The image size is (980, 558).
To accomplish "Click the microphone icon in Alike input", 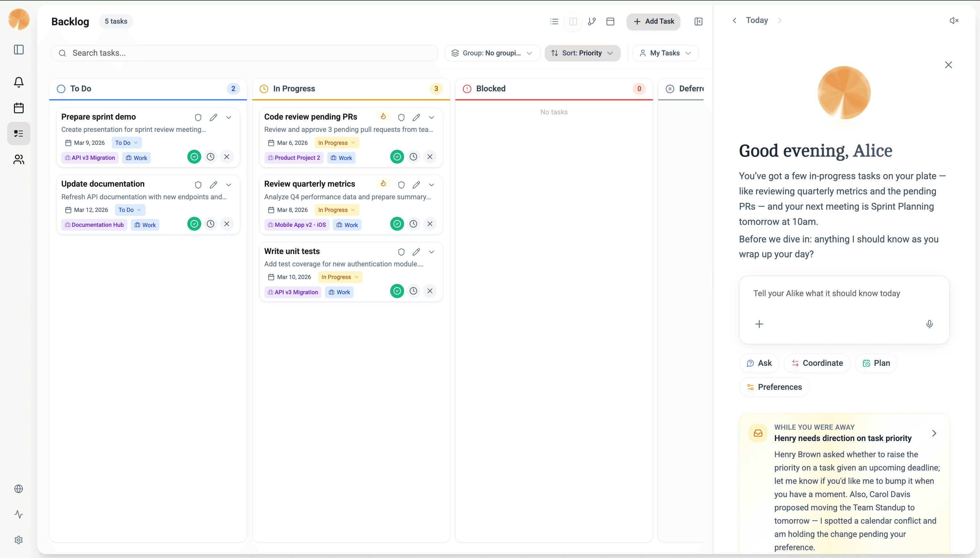I will (929, 324).
